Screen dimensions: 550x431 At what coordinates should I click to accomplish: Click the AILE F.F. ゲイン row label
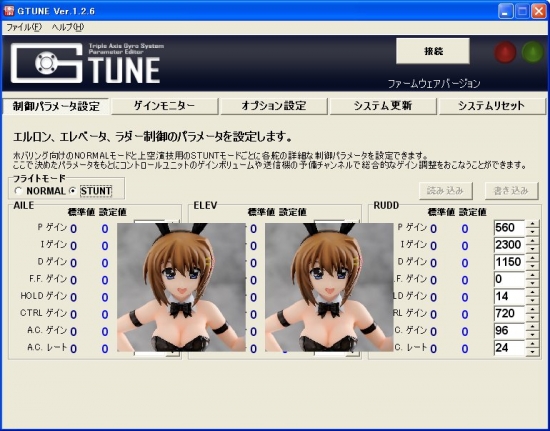click(x=48, y=278)
